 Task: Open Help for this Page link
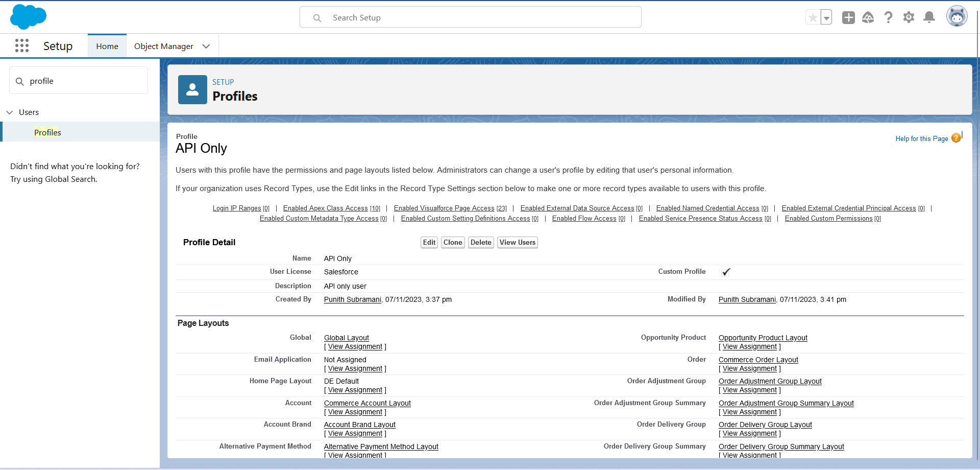921,139
